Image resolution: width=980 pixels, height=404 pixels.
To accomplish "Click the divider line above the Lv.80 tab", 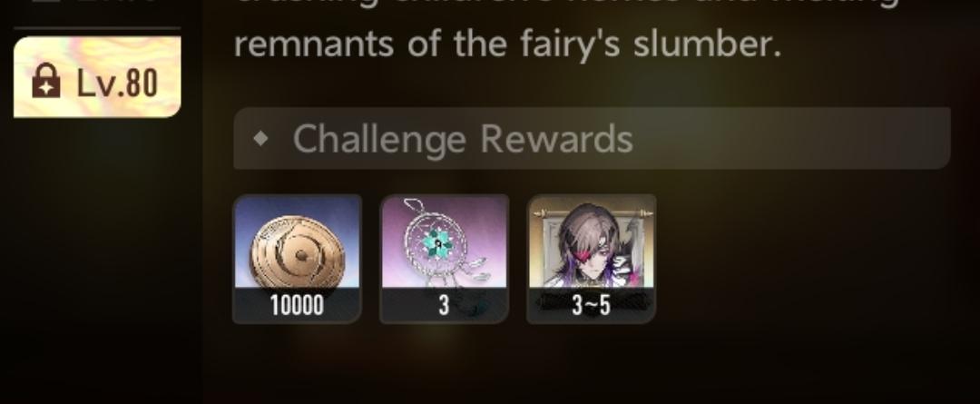I will coord(97,29).
